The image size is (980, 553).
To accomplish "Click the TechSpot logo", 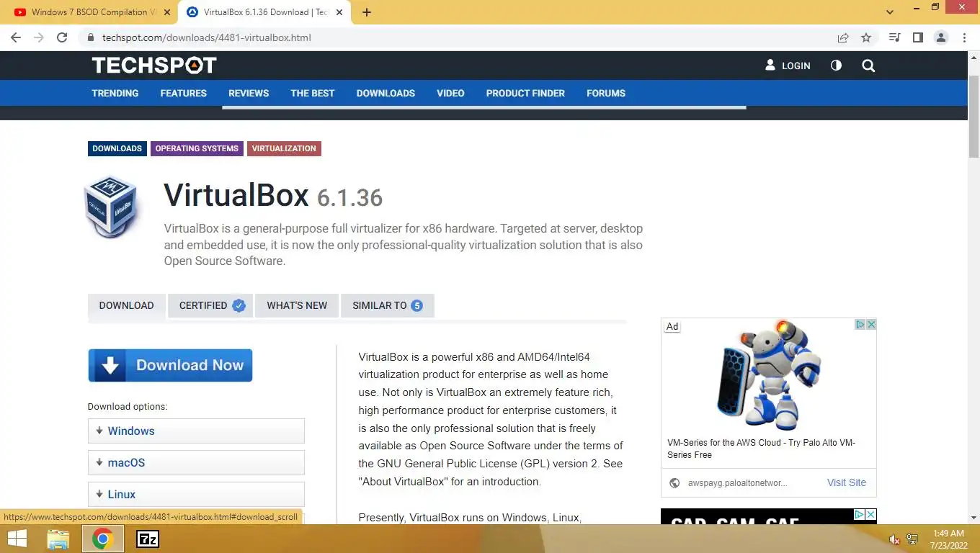I will click(x=154, y=66).
